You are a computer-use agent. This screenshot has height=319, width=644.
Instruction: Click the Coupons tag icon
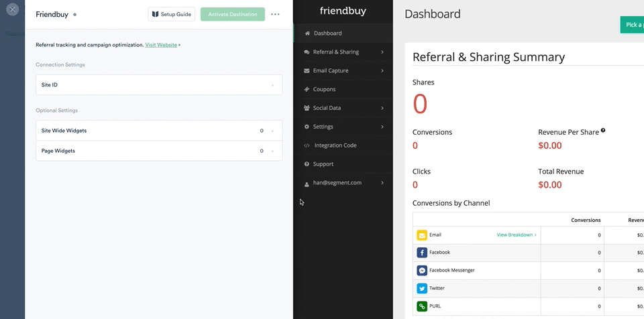pyautogui.click(x=307, y=89)
